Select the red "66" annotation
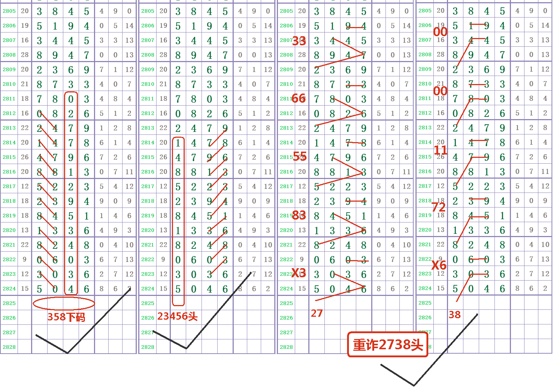The height and width of the screenshot is (392, 553). coord(298,98)
